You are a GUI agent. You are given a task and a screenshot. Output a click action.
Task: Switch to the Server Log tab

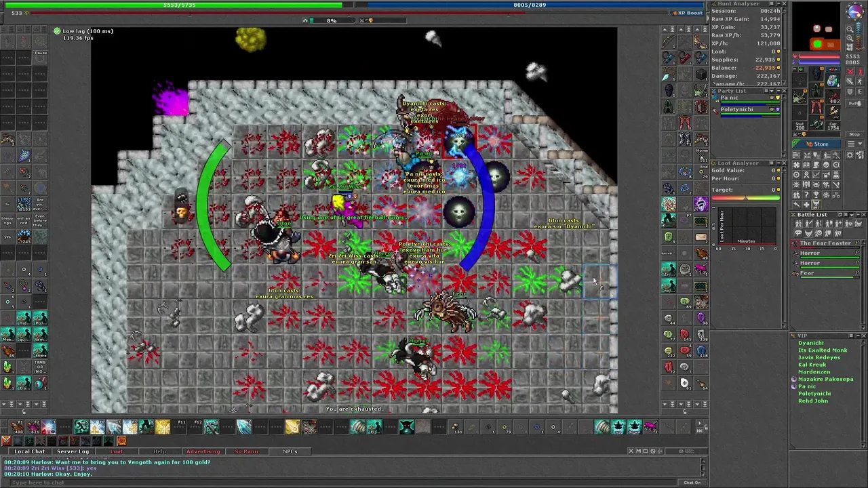pyautogui.click(x=73, y=451)
